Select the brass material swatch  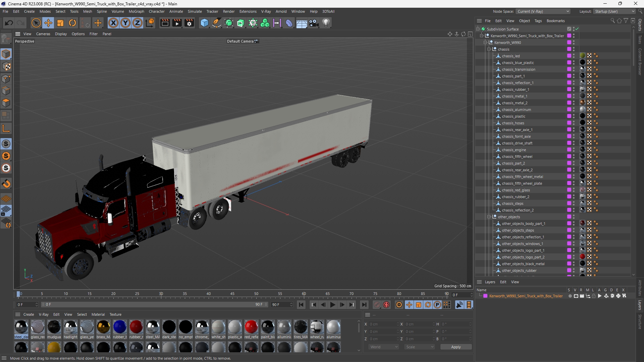pyautogui.click(x=103, y=327)
